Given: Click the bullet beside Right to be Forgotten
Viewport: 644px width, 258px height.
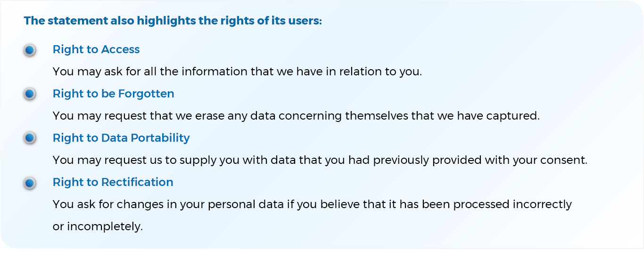Looking at the screenshot, I should [29, 94].
